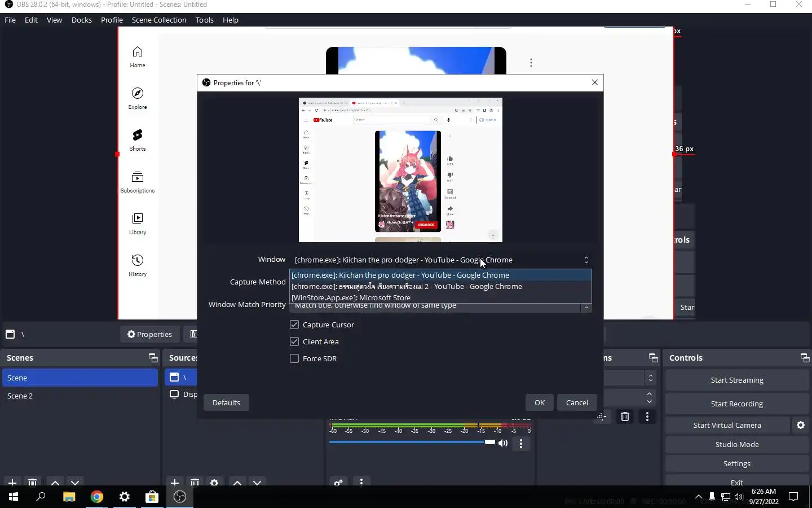This screenshot has width=812, height=508.
Task: Choose 'Kiichan the pro dodger' Chrome window option
Action: tap(440, 275)
